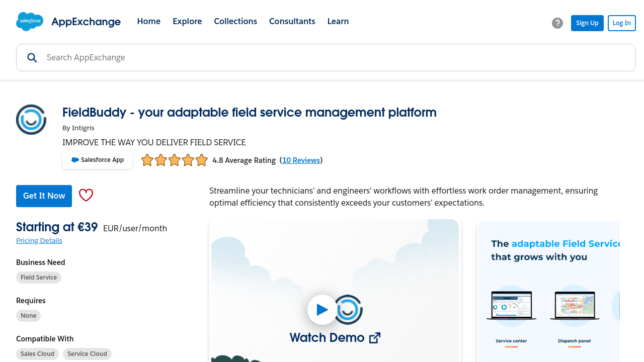Select the Field Service tag
The width and height of the screenshot is (644, 362).
[39, 278]
